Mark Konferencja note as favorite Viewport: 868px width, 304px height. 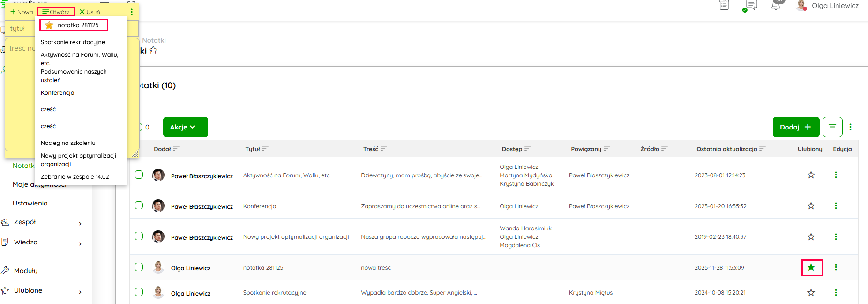pos(811,206)
